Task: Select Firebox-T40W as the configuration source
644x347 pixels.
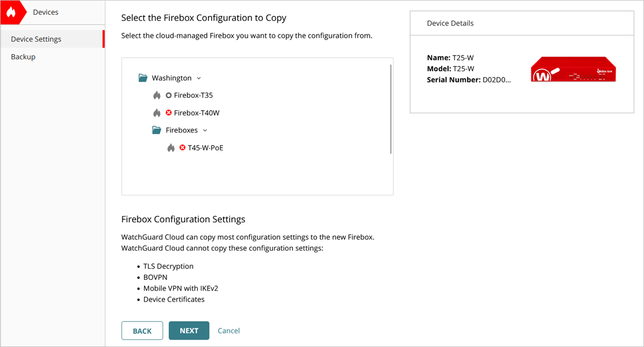Action: coord(197,112)
